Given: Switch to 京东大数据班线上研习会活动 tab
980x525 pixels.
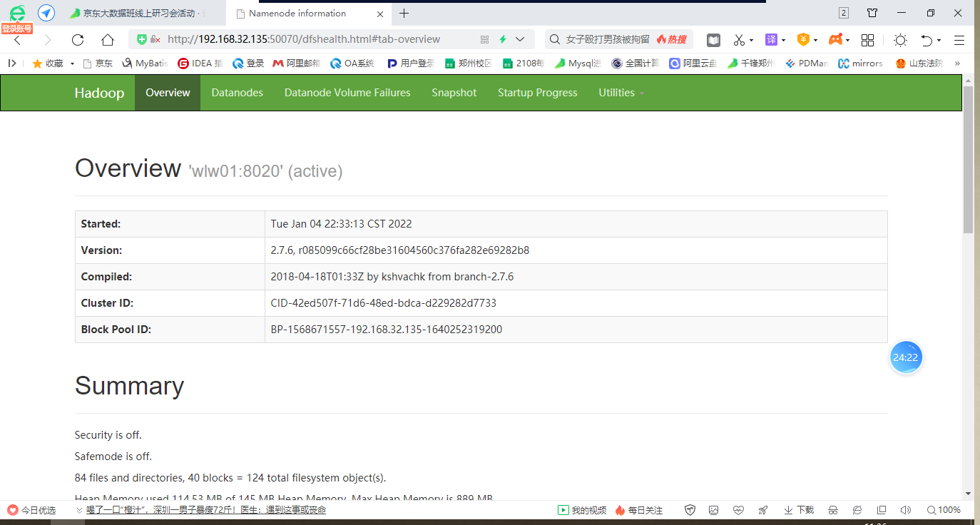Looking at the screenshot, I should [x=143, y=13].
